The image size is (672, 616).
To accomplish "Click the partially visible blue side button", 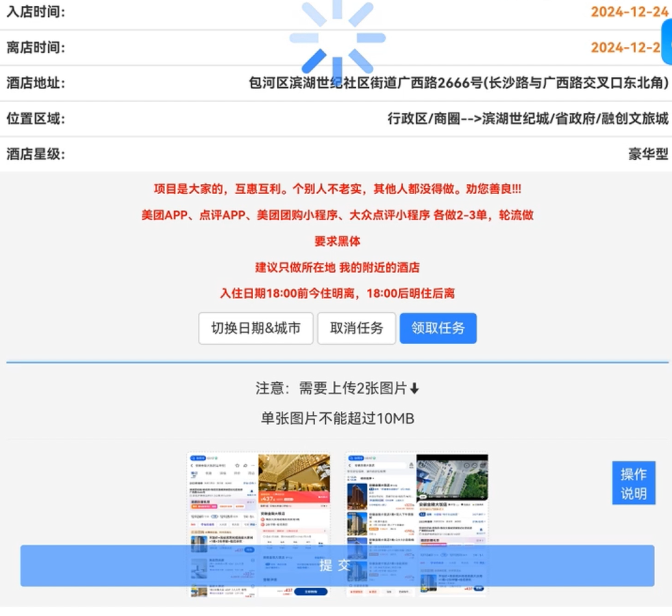I will point(667,42).
